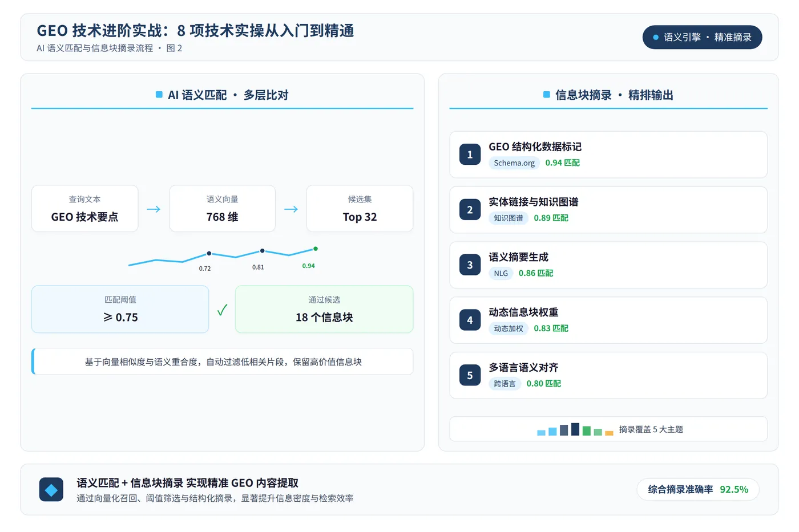799x532 pixels.
Task: Select the number 3 badge of 语义摘要生成
Action: pyautogui.click(x=470, y=265)
